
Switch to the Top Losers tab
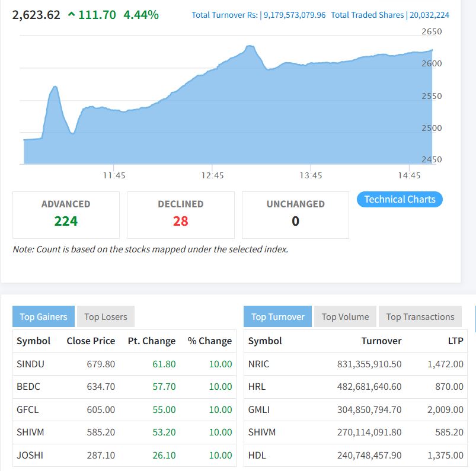point(106,317)
